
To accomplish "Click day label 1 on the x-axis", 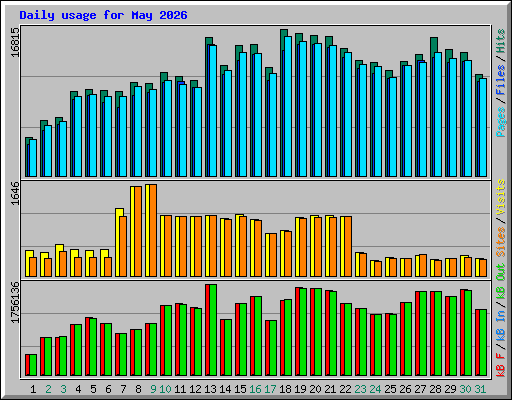I will coord(33,389).
